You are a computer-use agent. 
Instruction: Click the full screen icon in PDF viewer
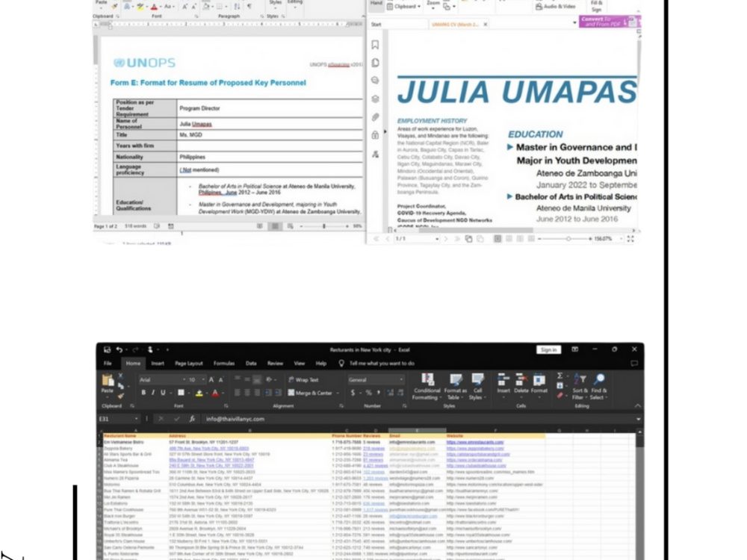pos(630,239)
